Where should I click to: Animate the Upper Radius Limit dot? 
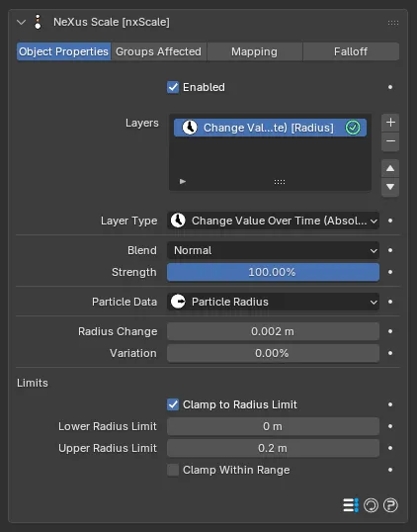(x=390, y=448)
